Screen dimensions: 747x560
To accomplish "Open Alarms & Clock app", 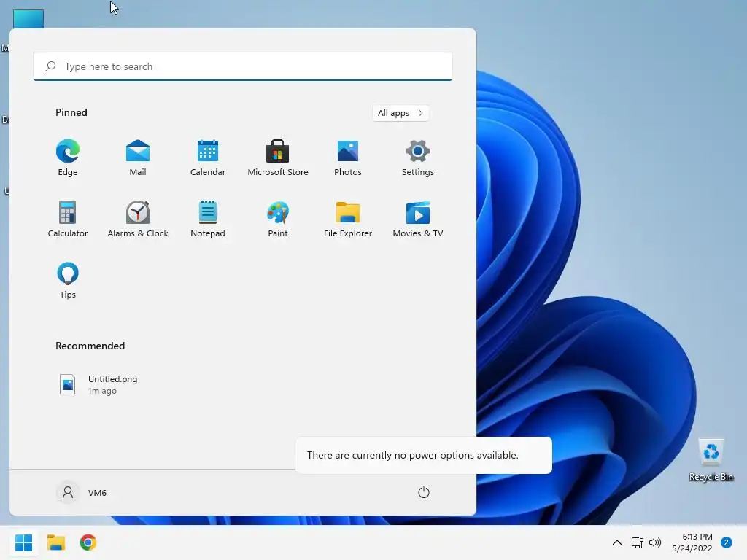I will (138, 219).
